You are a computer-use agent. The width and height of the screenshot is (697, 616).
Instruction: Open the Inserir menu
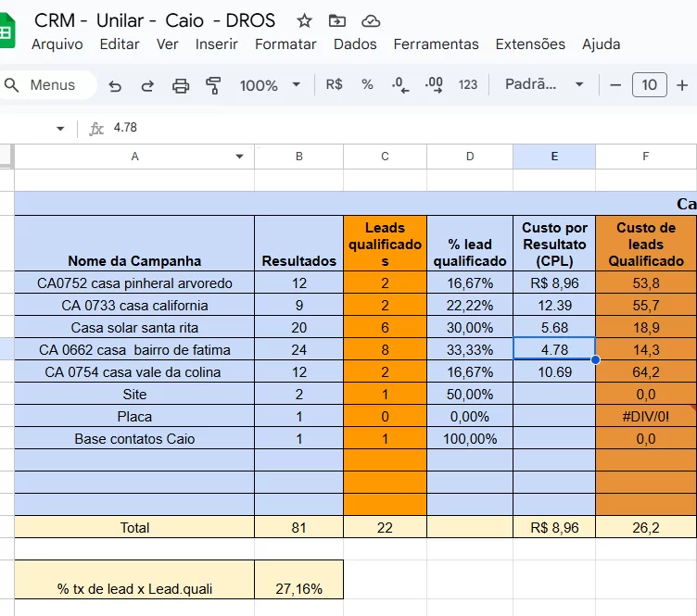(216, 44)
